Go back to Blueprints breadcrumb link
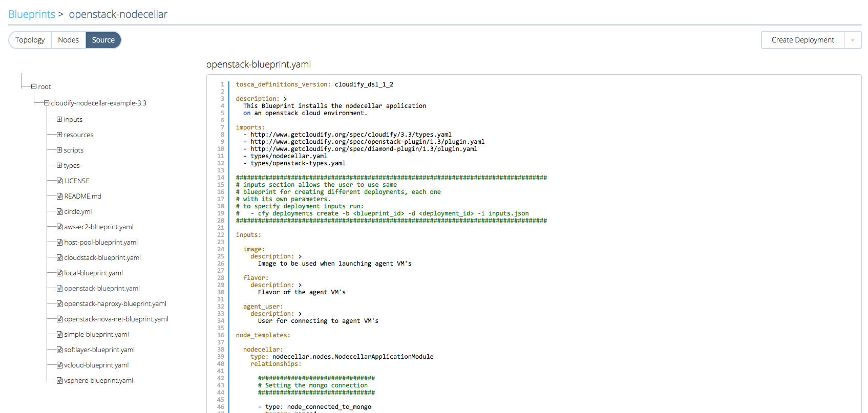The width and height of the screenshot is (868, 413). point(32,14)
